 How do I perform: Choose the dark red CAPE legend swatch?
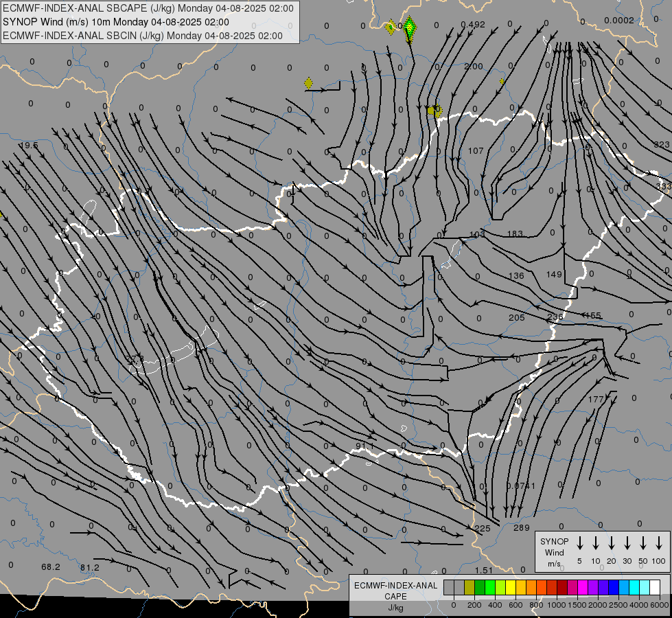point(562,588)
